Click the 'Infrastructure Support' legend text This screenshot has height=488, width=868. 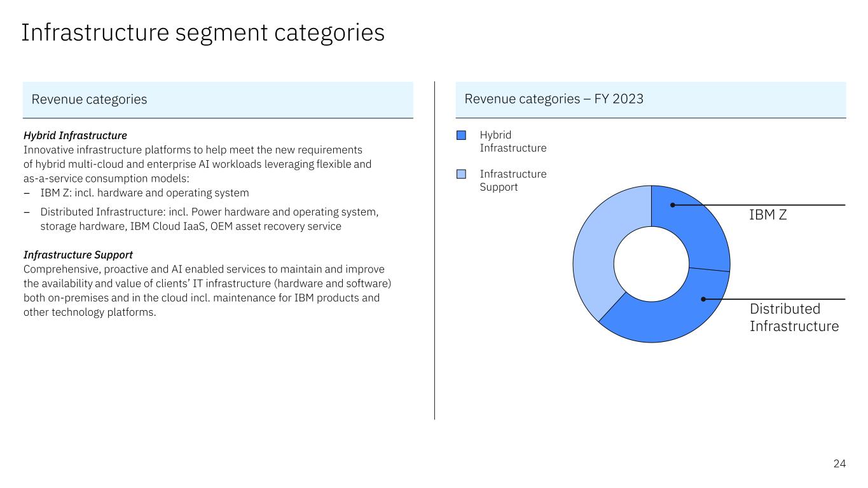tap(513, 180)
